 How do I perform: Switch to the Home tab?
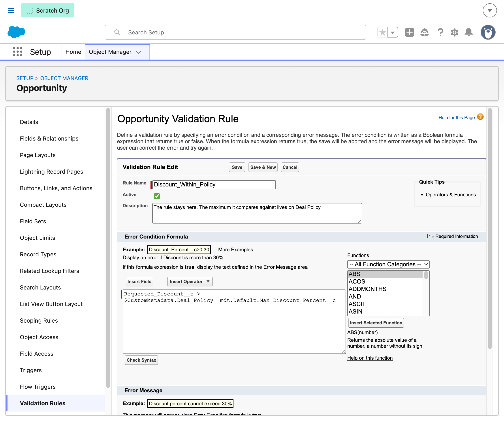73,52
